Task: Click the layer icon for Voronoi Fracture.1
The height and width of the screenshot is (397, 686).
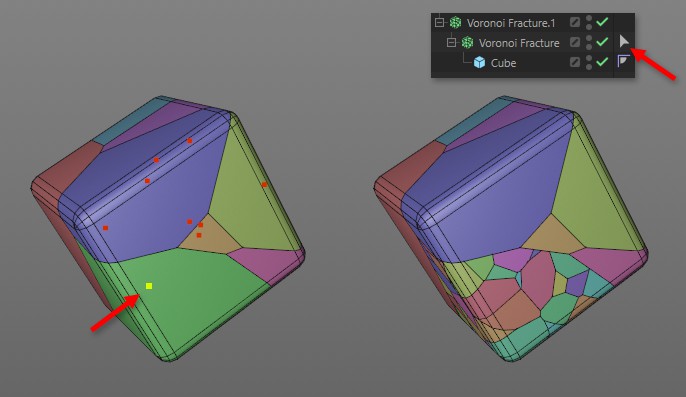Action: 575,22
